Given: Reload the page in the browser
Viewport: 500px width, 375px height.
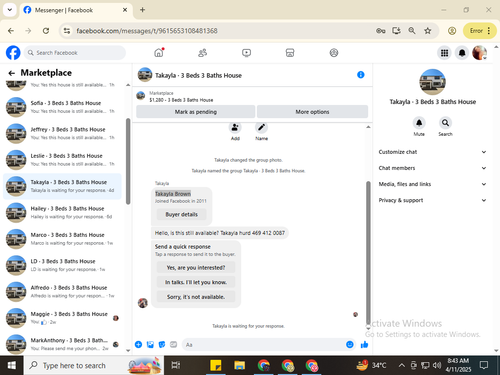Looking at the screenshot, I should click(x=46, y=31).
